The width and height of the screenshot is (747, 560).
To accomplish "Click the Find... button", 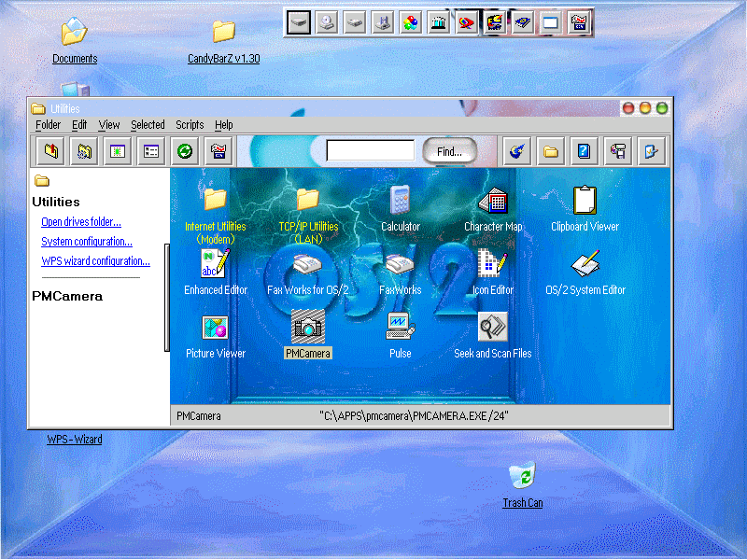I will click(x=449, y=151).
